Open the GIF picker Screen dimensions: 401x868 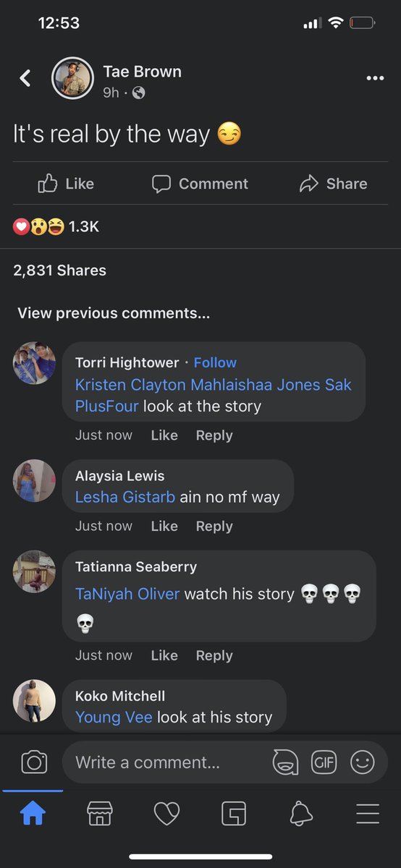point(324,762)
